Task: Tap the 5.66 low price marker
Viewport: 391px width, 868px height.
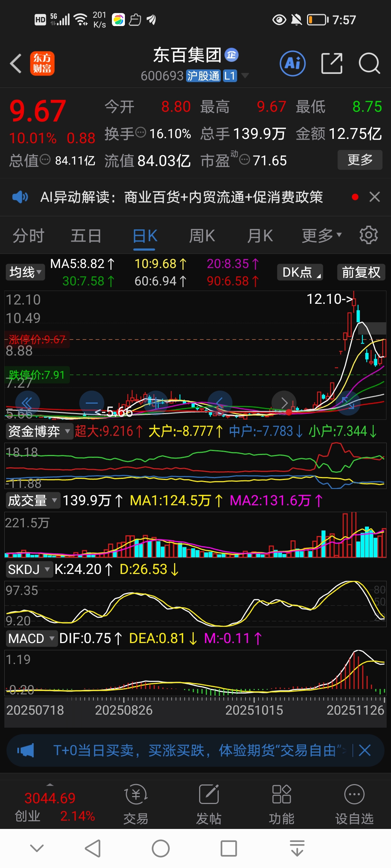Action: 114,412
